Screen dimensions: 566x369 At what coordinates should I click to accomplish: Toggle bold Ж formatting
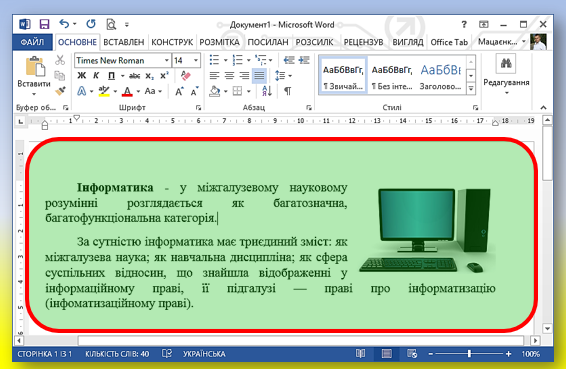coord(82,75)
